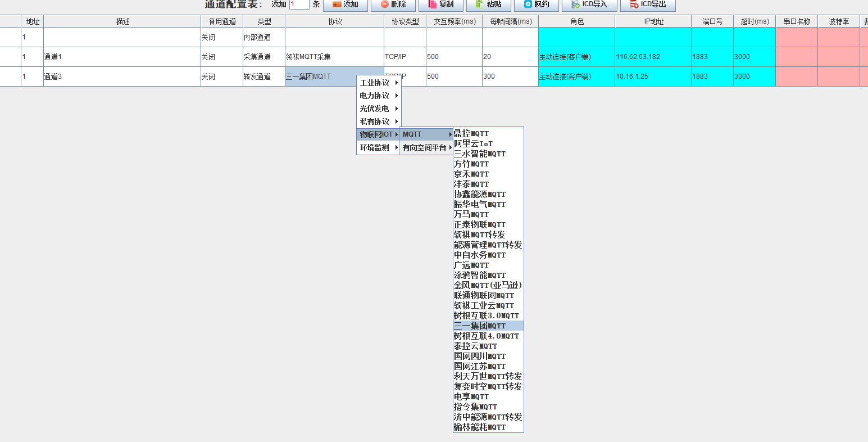Screen dimensions: 868x442
Task: Select 榆林能耗MQTT protocol
Action: tap(488, 427)
